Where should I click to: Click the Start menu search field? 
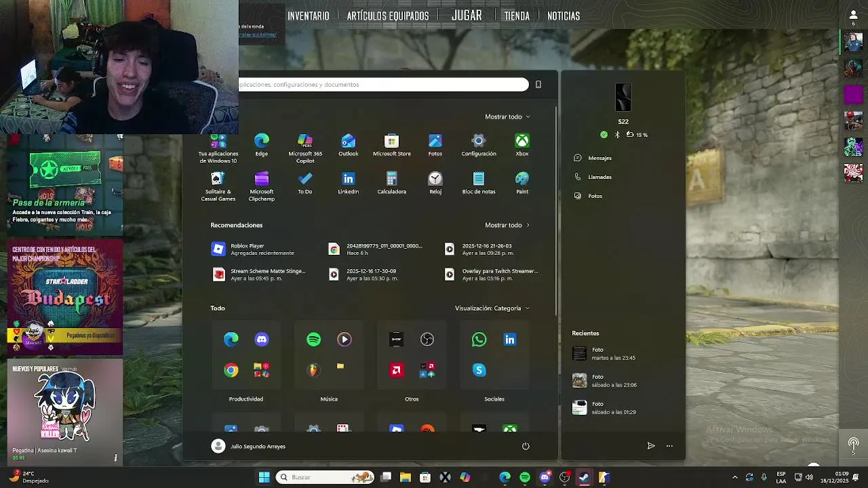[383, 85]
